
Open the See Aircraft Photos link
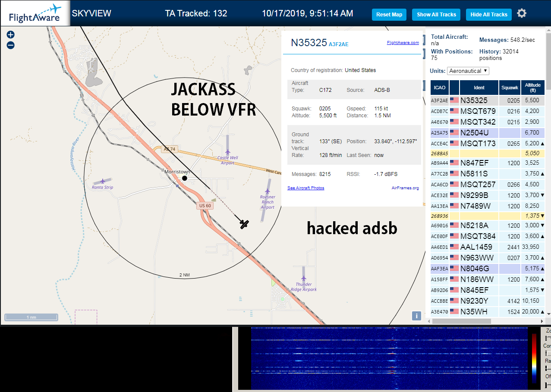pos(306,188)
